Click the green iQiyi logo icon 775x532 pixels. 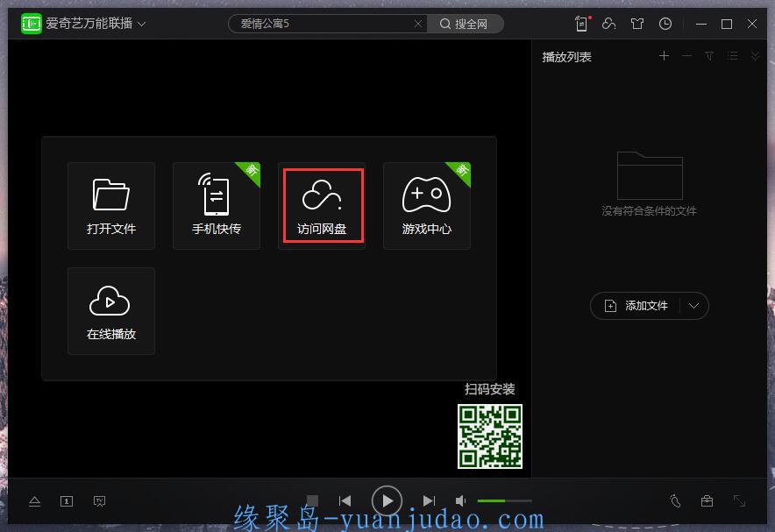click(x=32, y=24)
